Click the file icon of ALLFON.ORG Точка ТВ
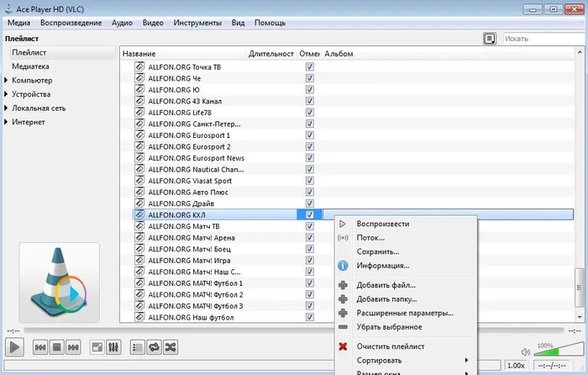The height and width of the screenshot is (375, 588). pyautogui.click(x=139, y=66)
